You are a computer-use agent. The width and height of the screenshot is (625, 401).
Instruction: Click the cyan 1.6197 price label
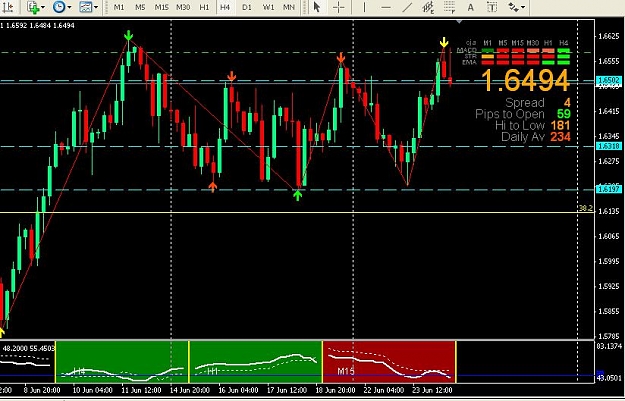tap(609, 189)
